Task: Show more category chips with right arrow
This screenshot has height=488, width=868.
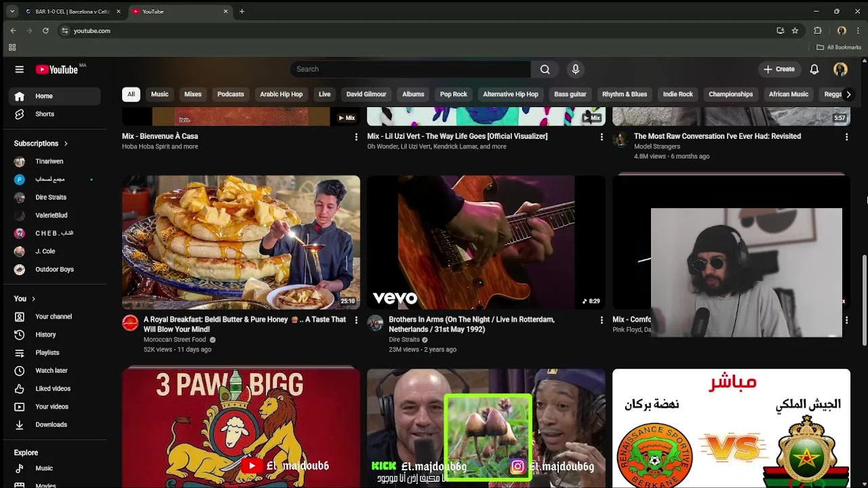Action: pyautogui.click(x=848, y=94)
